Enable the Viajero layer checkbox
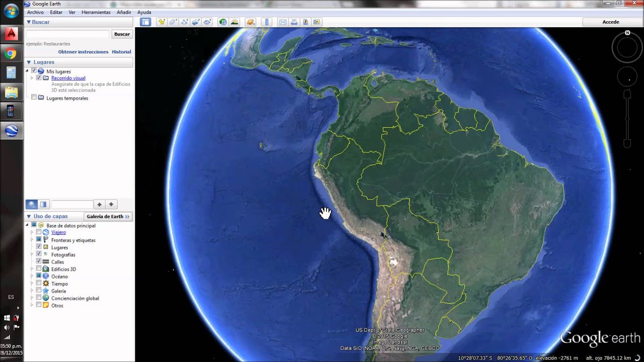Screen dimensions: 644x362 coord(39,232)
